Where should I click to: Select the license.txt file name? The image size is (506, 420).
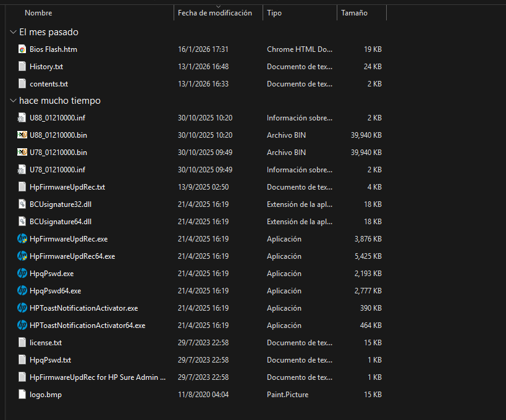pos(46,342)
